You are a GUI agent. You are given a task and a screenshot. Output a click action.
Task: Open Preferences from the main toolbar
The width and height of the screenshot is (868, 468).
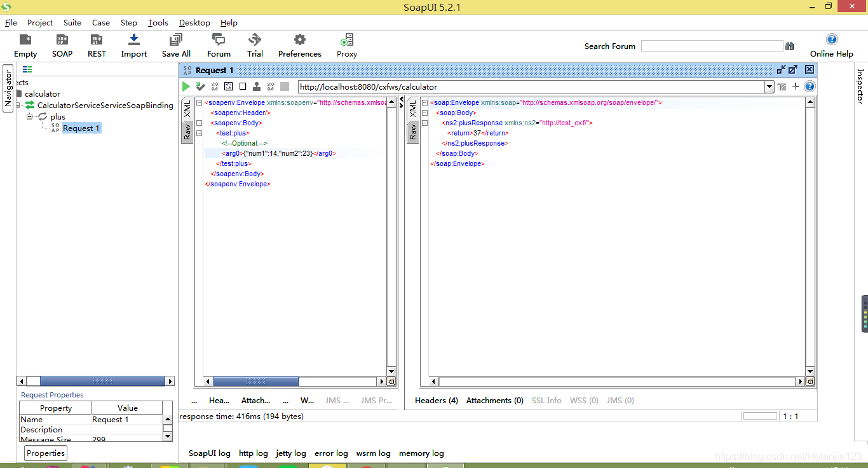click(299, 46)
